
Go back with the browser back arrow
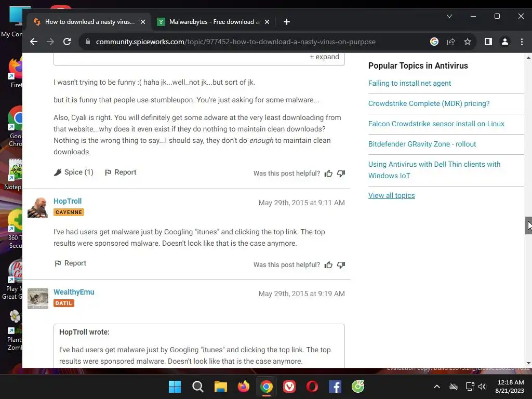[34, 42]
